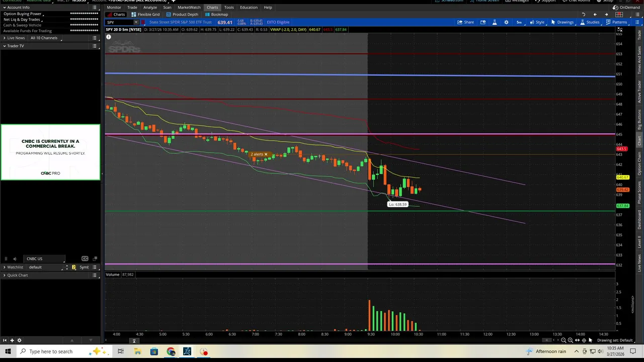This screenshot has width=644, height=362.
Task: Open chart alert notification icon beside Share
Action: [483, 22]
